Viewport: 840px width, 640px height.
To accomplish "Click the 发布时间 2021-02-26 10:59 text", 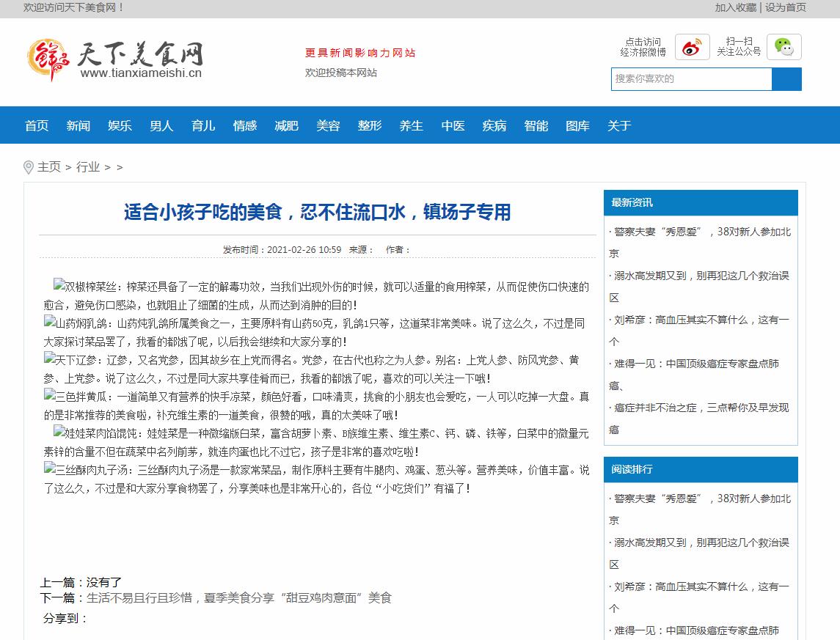I will [x=282, y=249].
